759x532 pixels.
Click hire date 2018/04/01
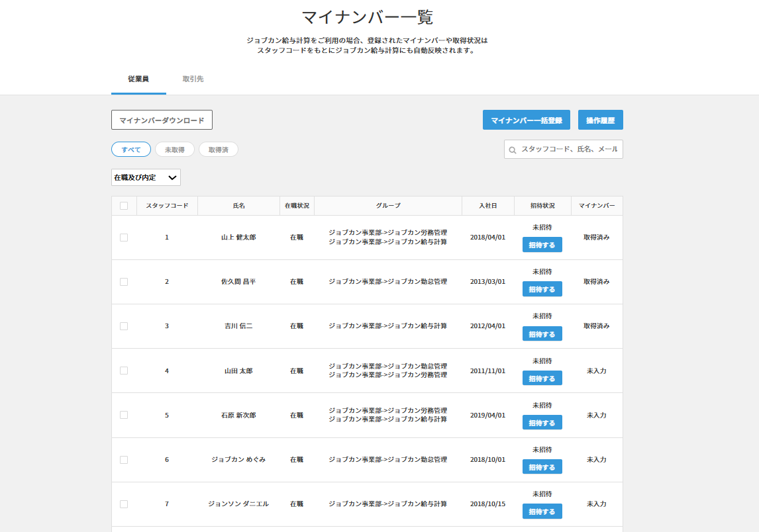click(488, 238)
